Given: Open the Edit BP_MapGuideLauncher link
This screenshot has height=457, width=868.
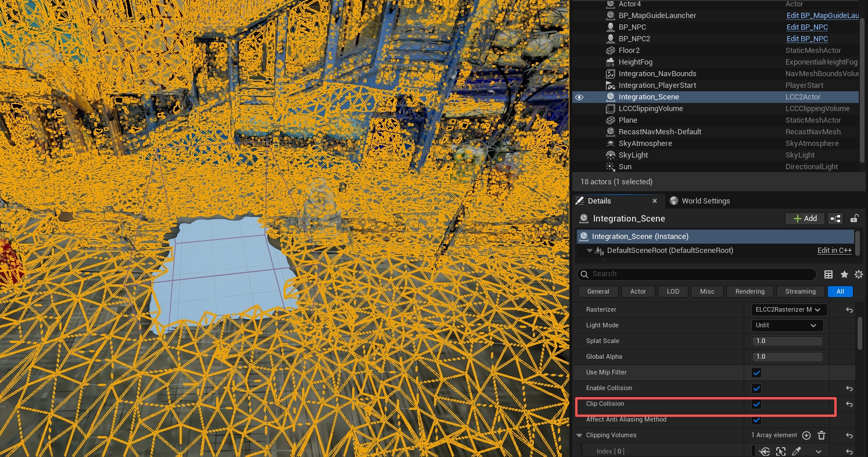Looking at the screenshot, I should click(823, 16).
